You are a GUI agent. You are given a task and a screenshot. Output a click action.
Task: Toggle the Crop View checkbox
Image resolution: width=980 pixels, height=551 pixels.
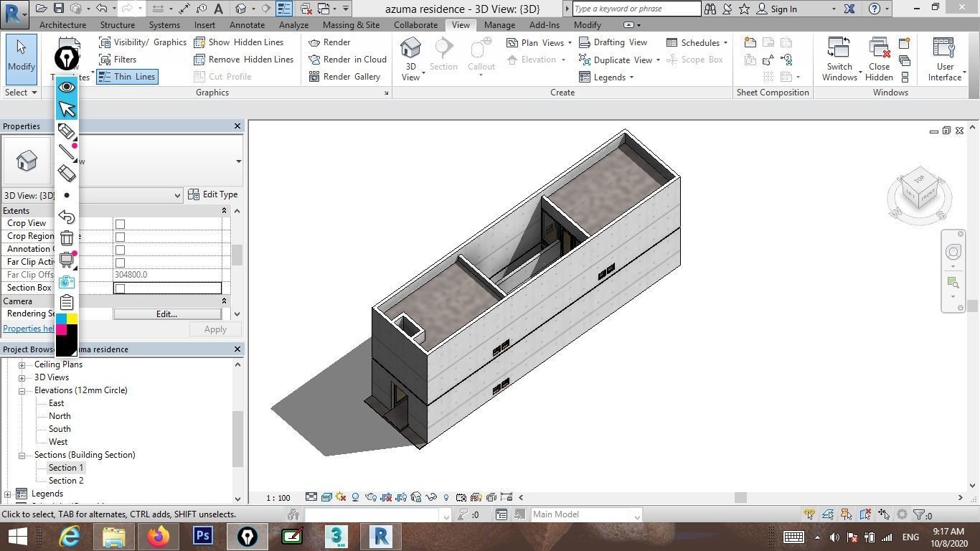point(120,224)
